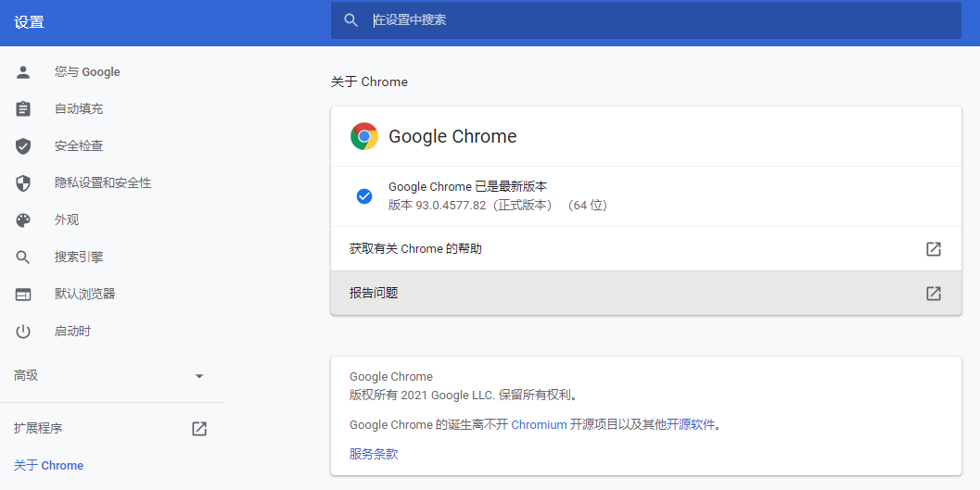Screen dimensions: 980x490
Task: Click the shield icon for 隐私设置和安全性
Action: pos(23,183)
